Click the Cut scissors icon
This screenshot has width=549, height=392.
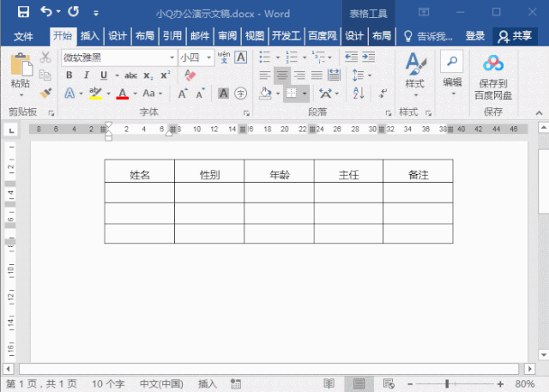[x=45, y=57]
